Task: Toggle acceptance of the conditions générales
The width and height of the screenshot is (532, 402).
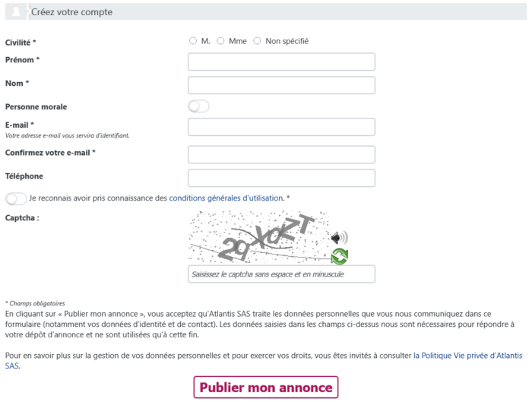Action: click(15, 198)
